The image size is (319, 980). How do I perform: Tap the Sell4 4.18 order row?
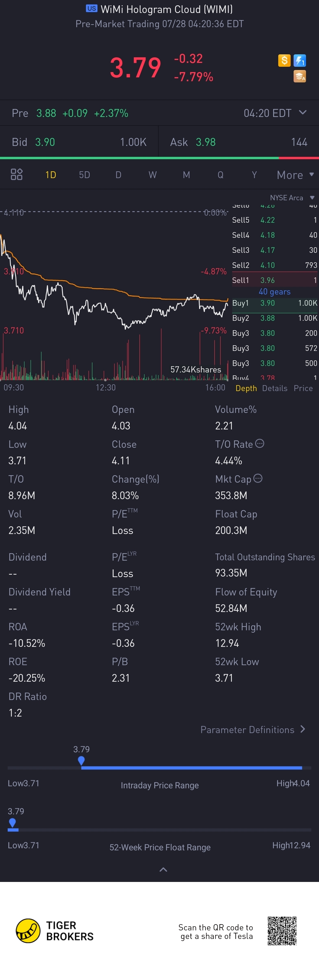(275, 235)
